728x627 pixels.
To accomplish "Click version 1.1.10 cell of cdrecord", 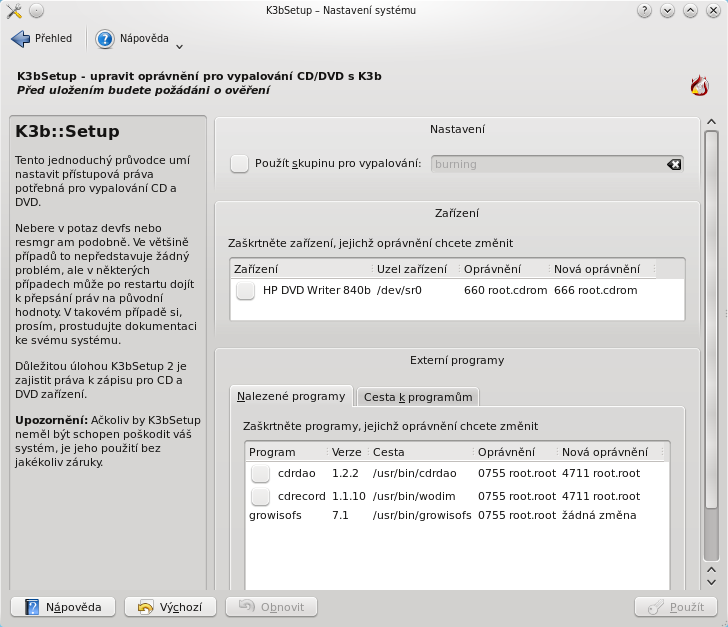I will 349,496.
